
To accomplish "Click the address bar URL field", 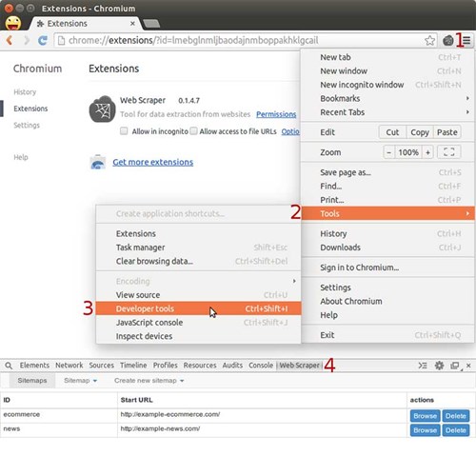I will coord(240,40).
